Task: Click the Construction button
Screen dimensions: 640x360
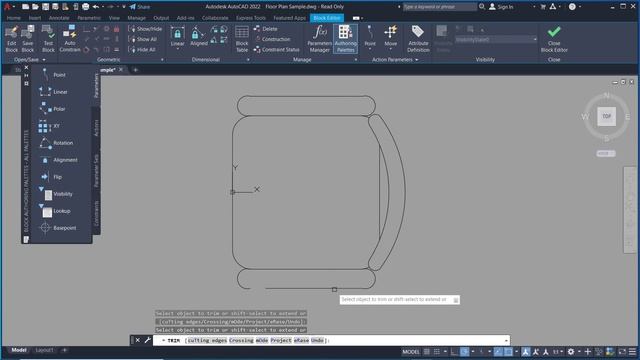Action: (272, 39)
